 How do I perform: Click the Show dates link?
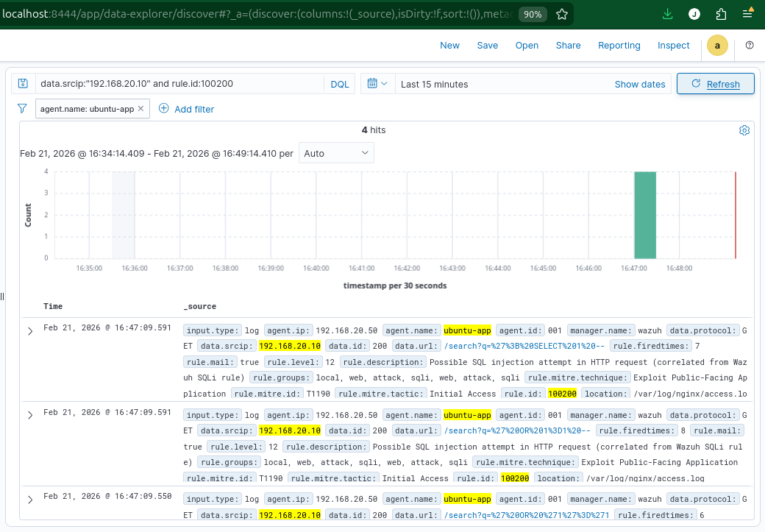(x=640, y=85)
